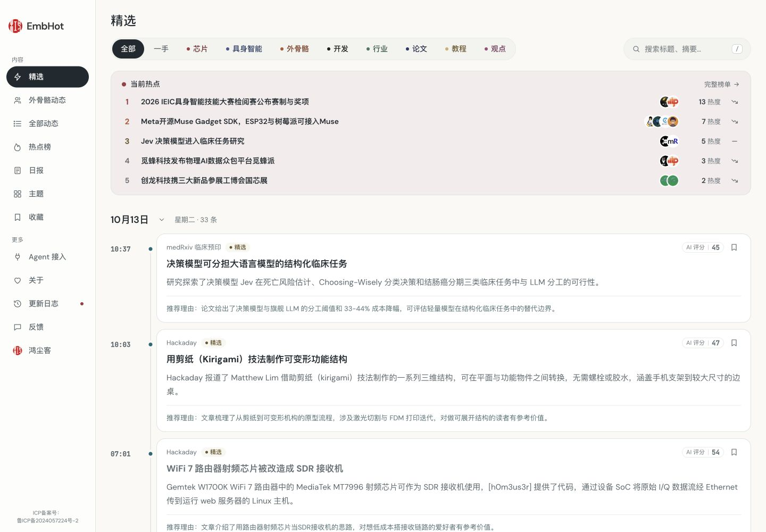Click trend arrow for 觅蜂科技 topic

click(x=735, y=161)
